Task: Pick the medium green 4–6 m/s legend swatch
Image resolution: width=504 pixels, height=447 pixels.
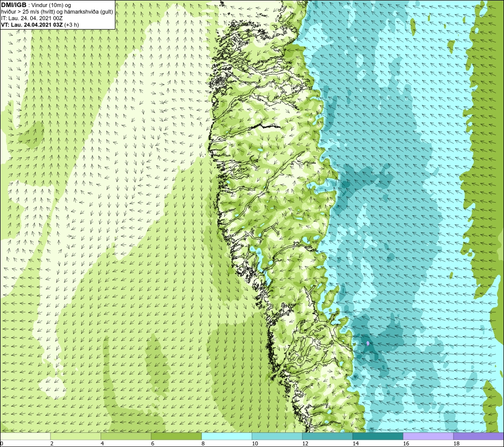Action: 126,436
